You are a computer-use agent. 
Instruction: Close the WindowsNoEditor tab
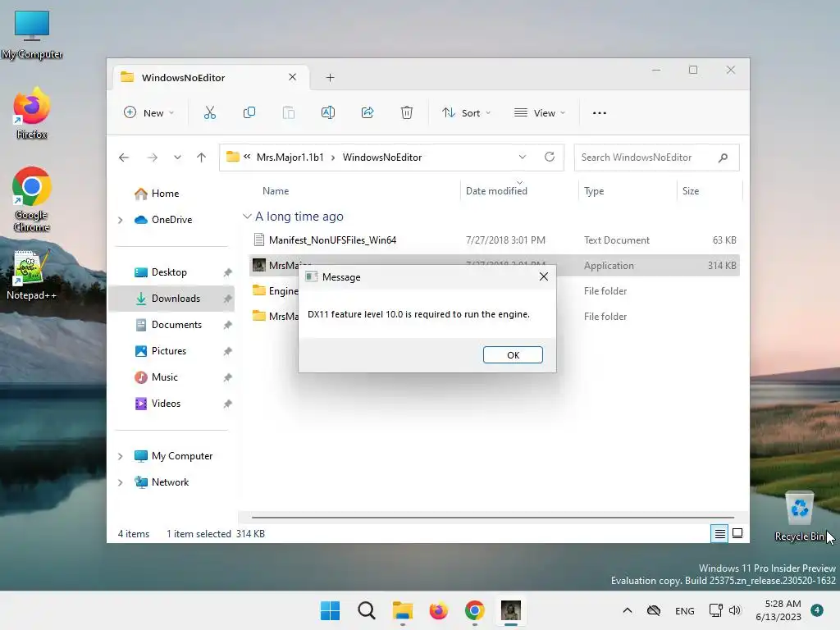pyautogui.click(x=293, y=77)
